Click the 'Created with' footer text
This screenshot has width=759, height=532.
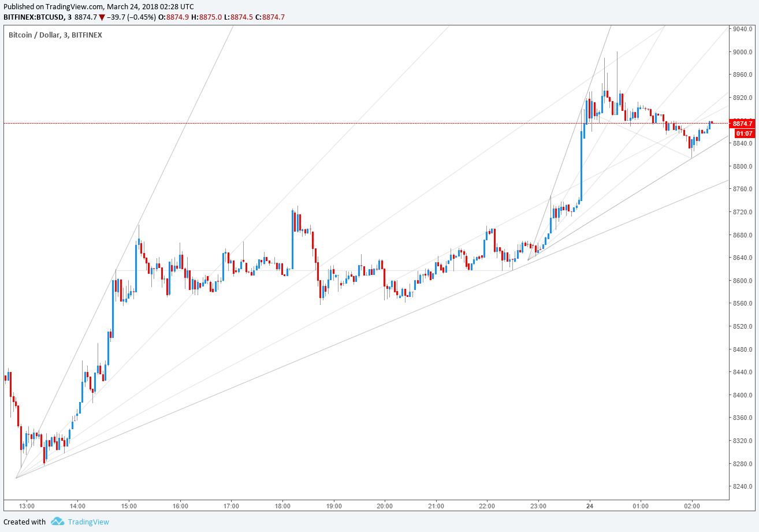click(24, 522)
